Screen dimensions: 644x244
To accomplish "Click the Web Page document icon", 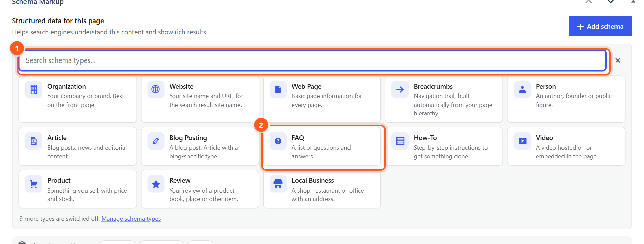I will pyautogui.click(x=278, y=89).
